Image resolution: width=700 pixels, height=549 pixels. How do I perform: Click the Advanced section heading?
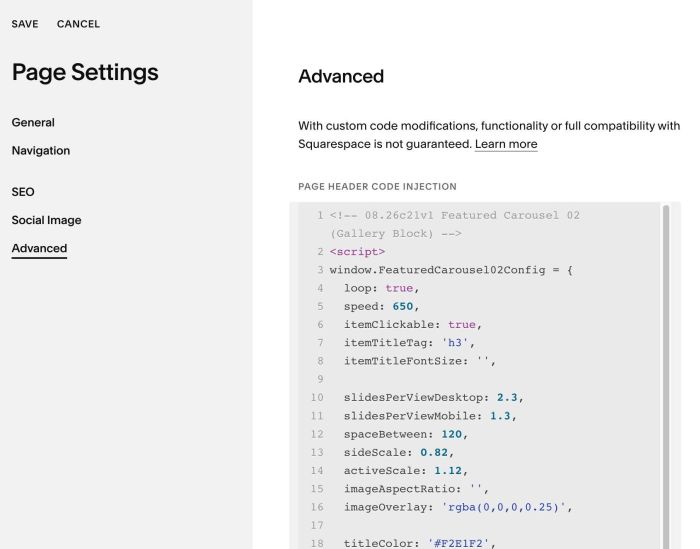[341, 76]
